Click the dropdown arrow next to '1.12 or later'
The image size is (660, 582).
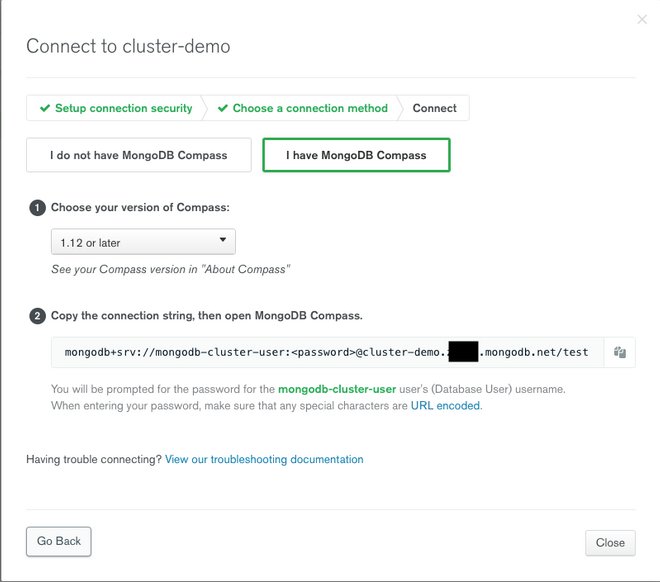[221, 242]
